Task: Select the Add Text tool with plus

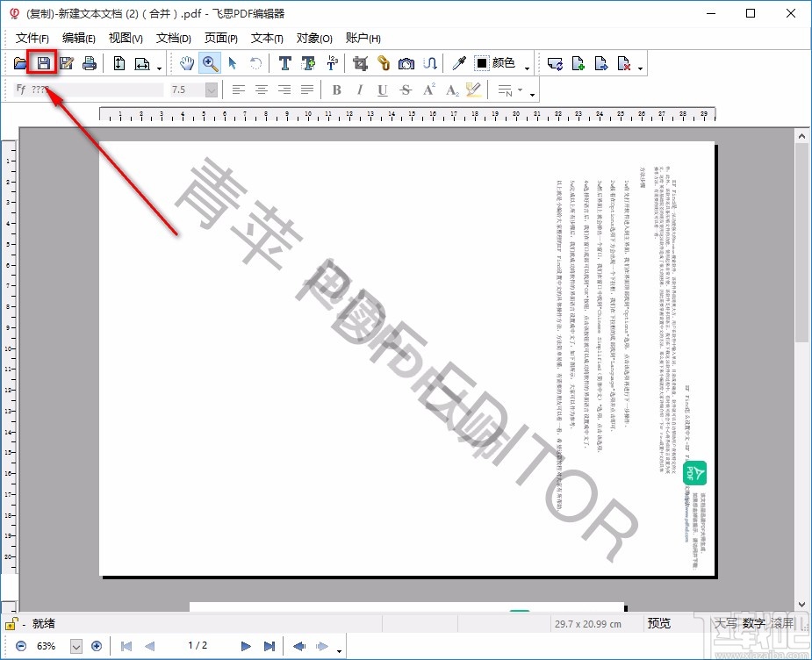Action: pyautogui.click(x=308, y=63)
